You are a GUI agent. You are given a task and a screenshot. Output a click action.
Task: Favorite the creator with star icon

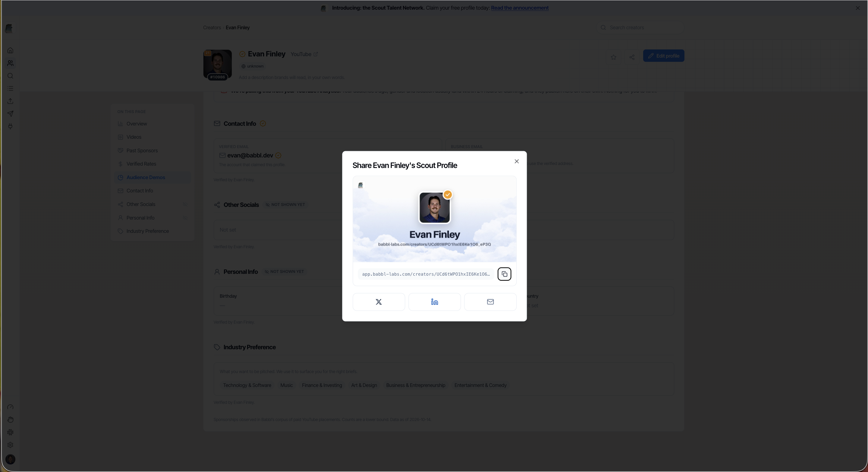click(x=613, y=57)
